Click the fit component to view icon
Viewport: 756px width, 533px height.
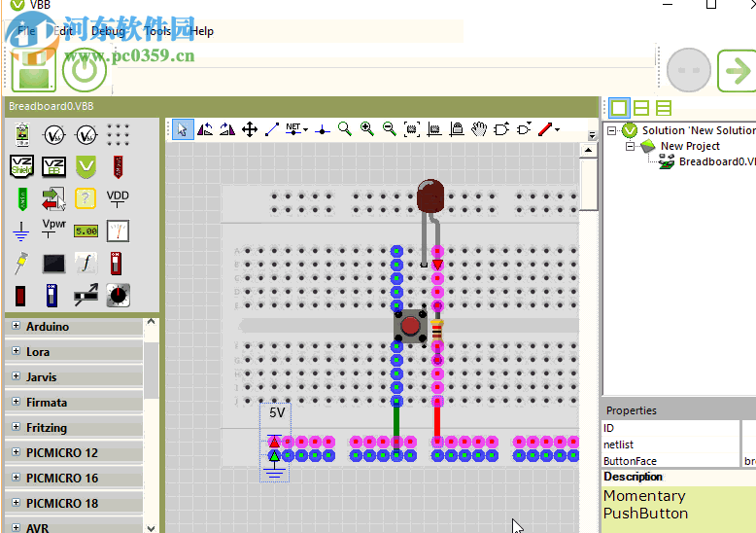[x=412, y=129]
